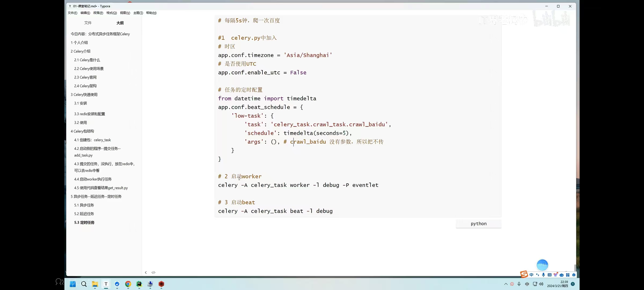Screen dimensions: 644x290
Task: Open the 段落(P) paragraph menu
Action: point(98,13)
